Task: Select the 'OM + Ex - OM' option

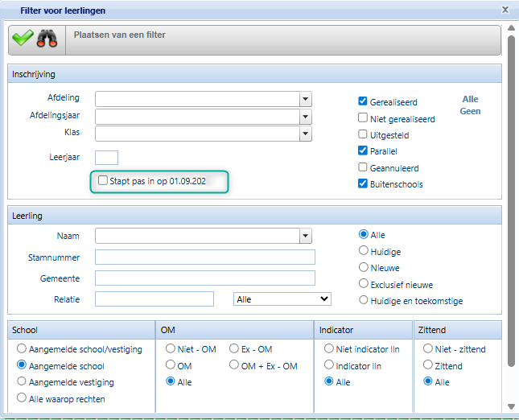Action: (234, 366)
